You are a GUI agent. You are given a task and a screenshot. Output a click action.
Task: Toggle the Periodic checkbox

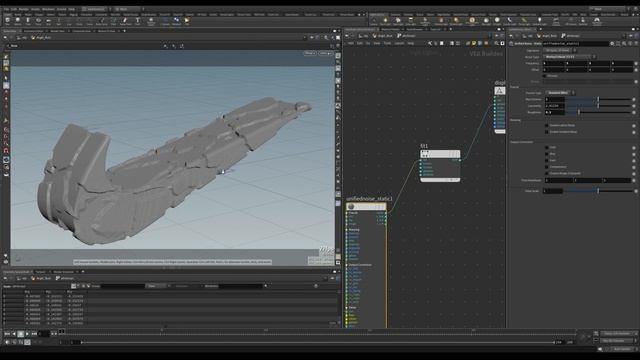545,76
